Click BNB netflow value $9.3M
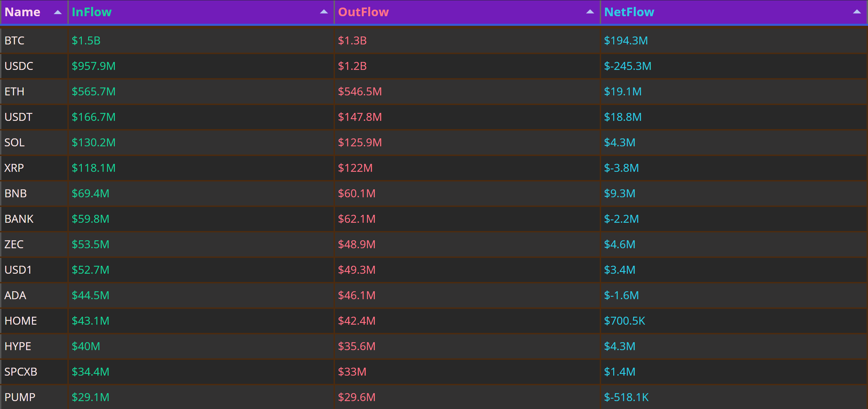This screenshot has height=409, width=868. pos(620,193)
